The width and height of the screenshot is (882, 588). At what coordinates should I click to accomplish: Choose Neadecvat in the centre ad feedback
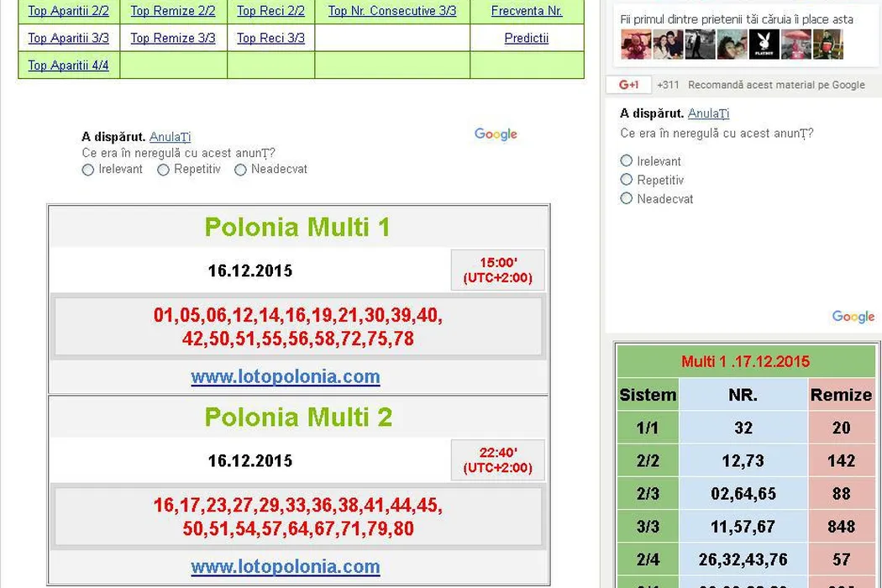[x=241, y=170]
